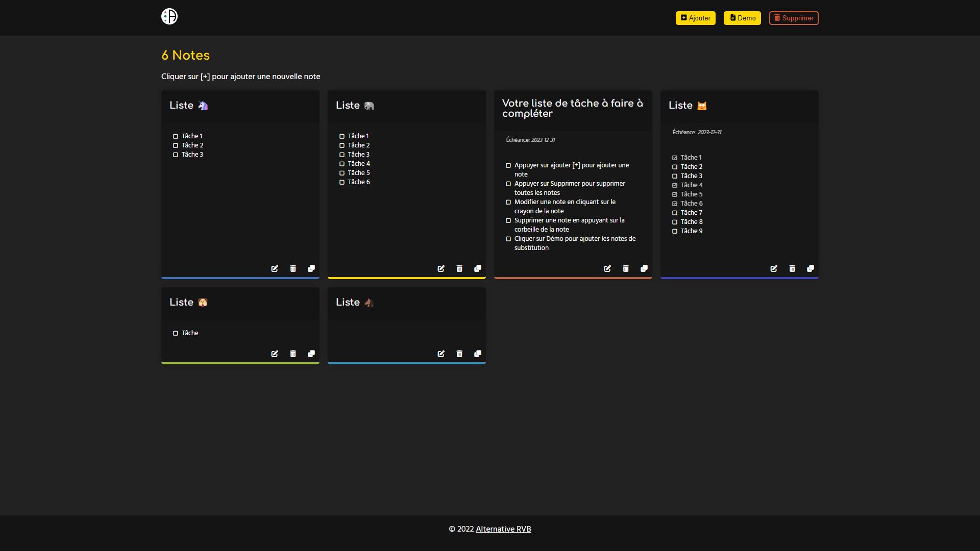Load demo notes with Demo button
The image size is (980, 551).
coord(742,18)
